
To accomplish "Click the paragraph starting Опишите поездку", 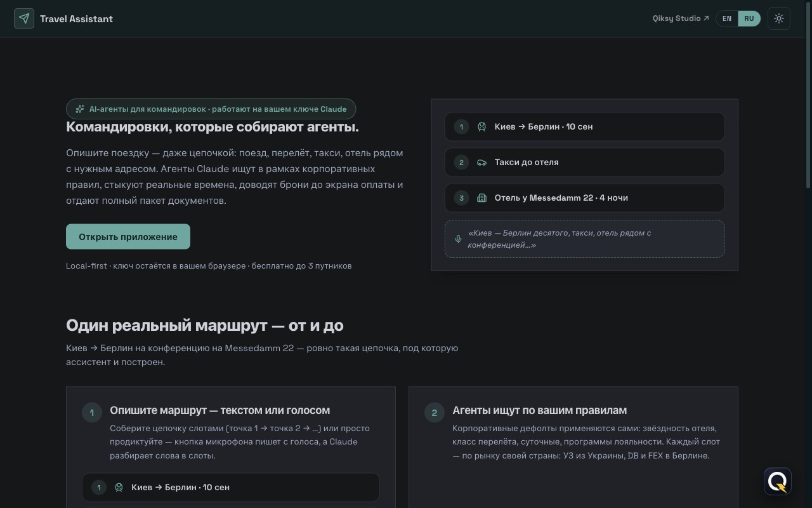I will (x=235, y=177).
